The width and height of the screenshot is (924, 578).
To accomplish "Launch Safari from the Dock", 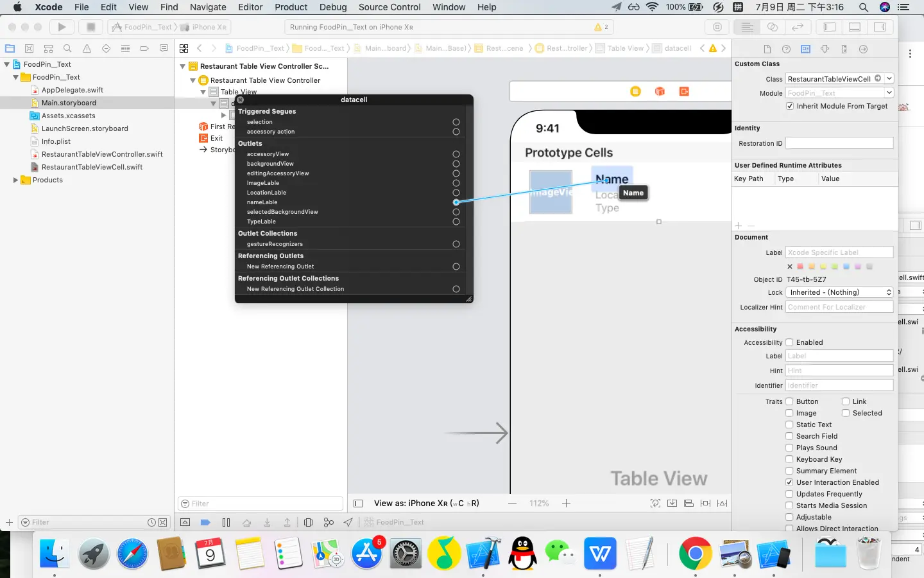I will click(x=133, y=553).
